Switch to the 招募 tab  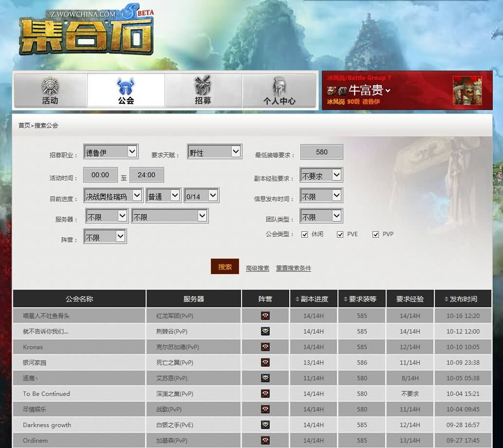tap(203, 91)
